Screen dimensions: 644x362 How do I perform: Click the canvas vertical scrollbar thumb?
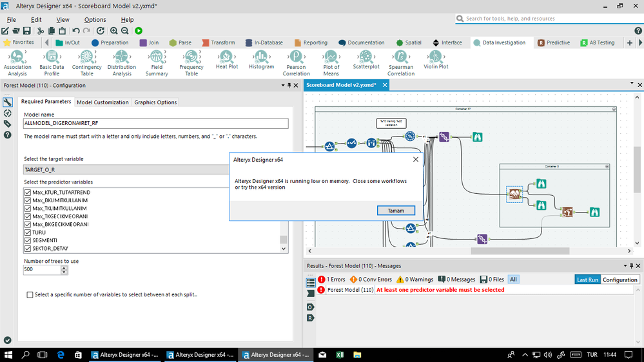click(x=637, y=168)
